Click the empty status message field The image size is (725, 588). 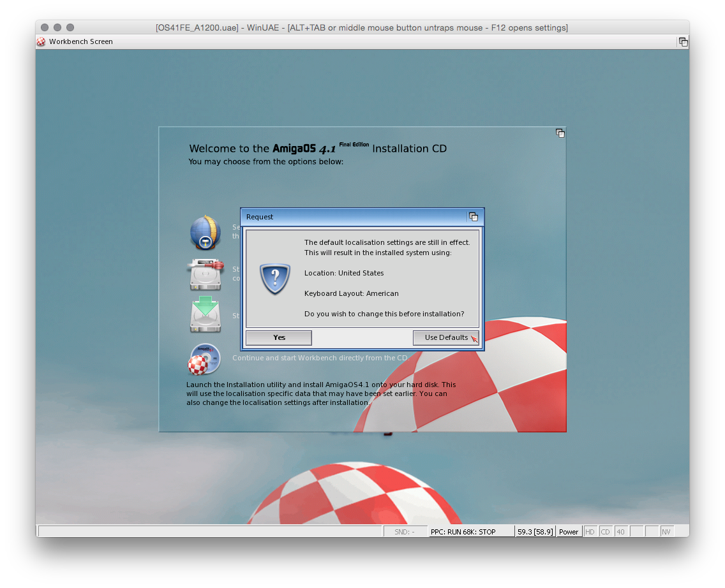(211, 532)
